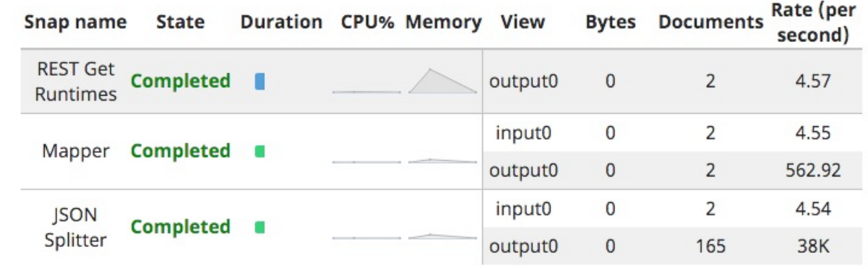Sort by the Duration column header
The image size is (868, 269).
281,22
